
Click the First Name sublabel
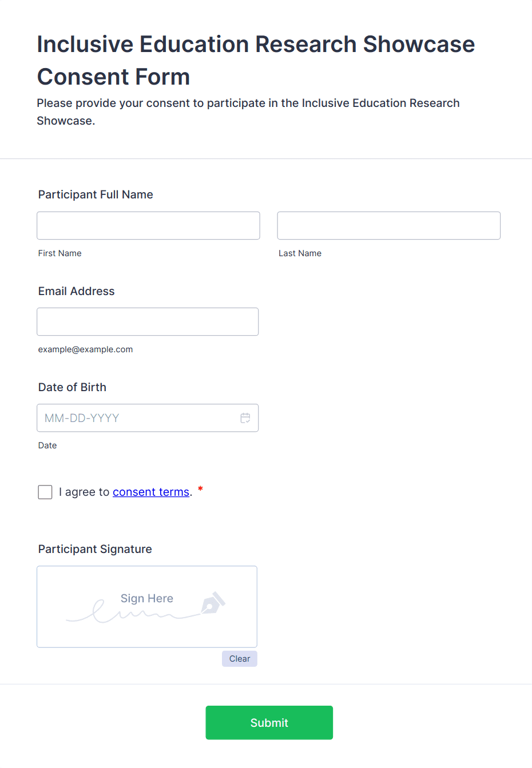[x=60, y=253]
